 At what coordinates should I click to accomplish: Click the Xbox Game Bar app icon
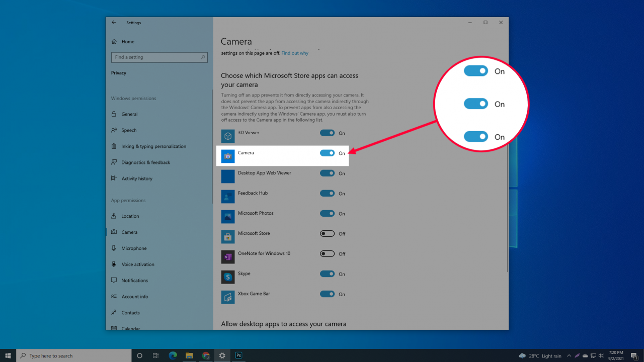(x=228, y=297)
